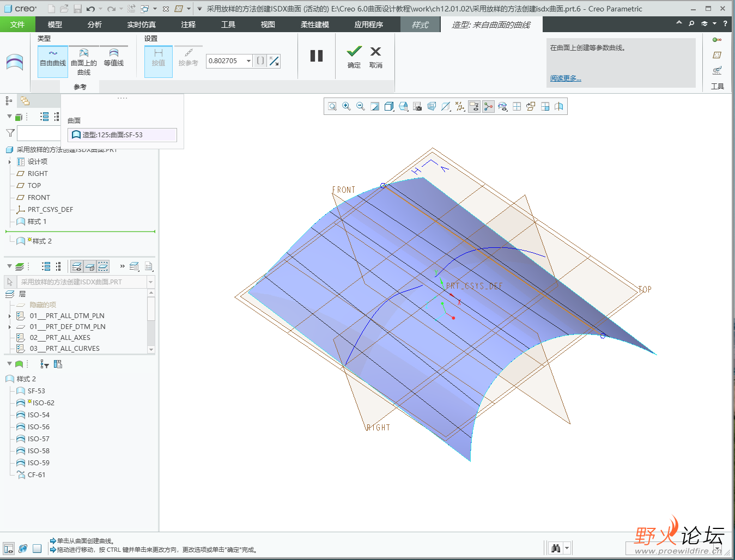Click the Regenerate icon in quick access toolbar
735x560 pixels.
[x=131, y=9]
